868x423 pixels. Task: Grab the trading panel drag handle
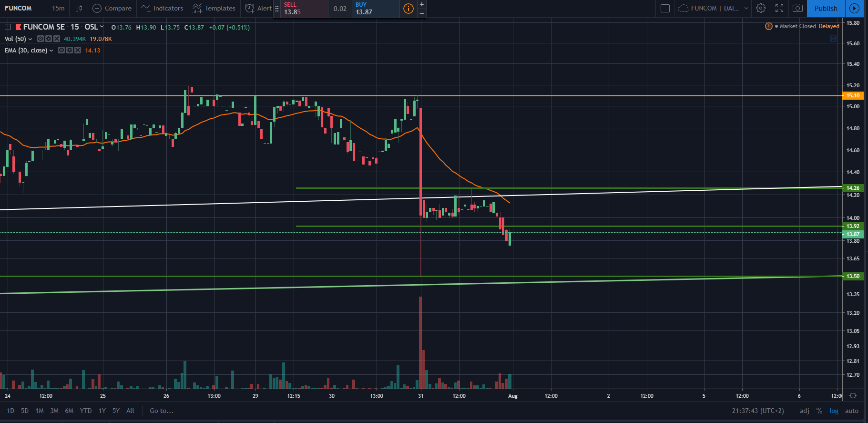tap(277, 9)
